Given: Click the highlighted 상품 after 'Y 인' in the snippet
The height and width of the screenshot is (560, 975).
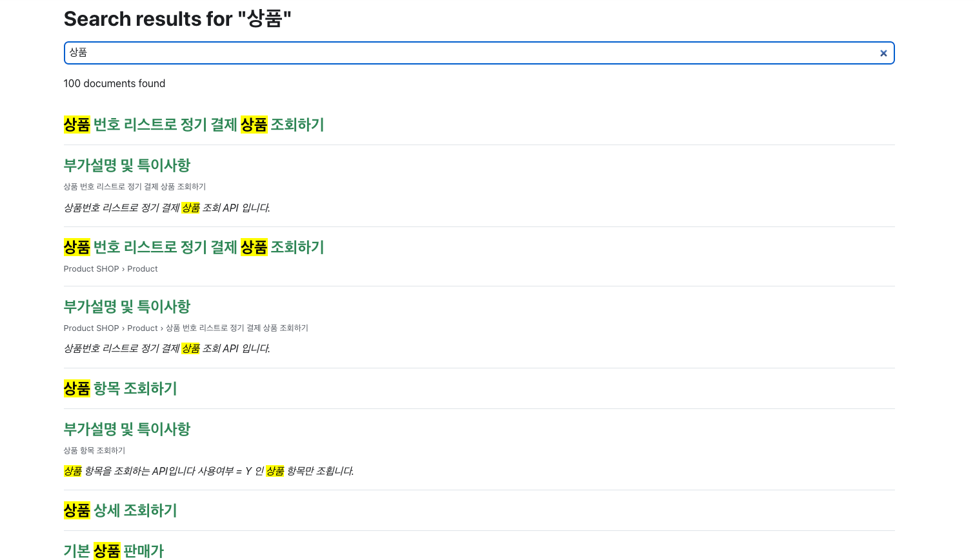Looking at the screenshot, I should tap(275, 471).
